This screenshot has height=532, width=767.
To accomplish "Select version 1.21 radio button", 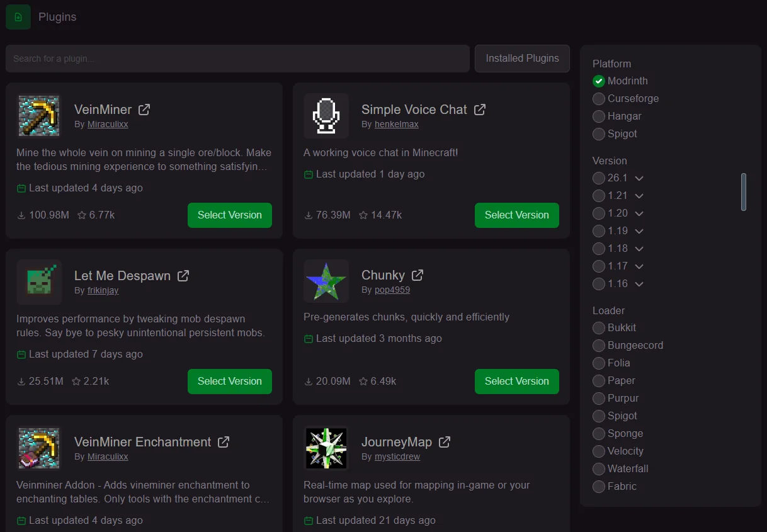I will pyautogui.click(x=599, y=196).
